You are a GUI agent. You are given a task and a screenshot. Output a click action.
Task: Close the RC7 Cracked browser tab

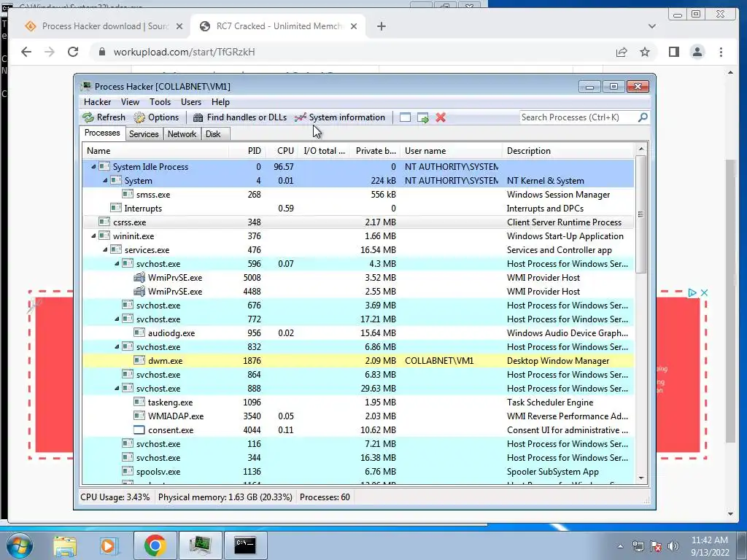(354, 26)
